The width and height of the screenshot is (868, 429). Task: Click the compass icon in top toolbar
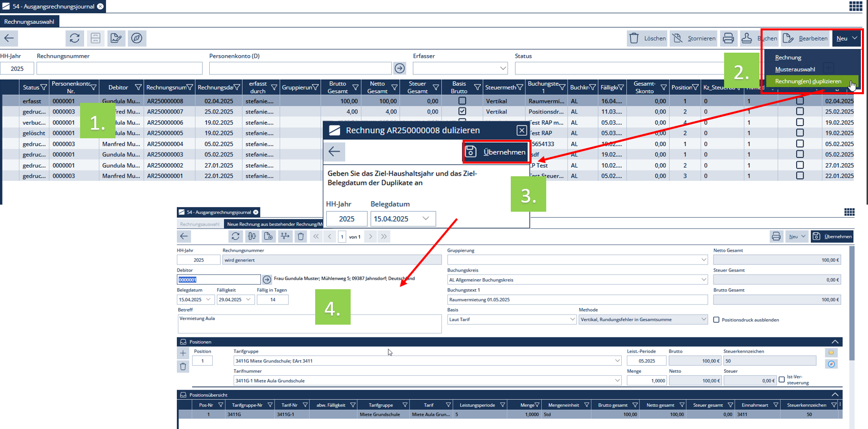click(137, 38)
